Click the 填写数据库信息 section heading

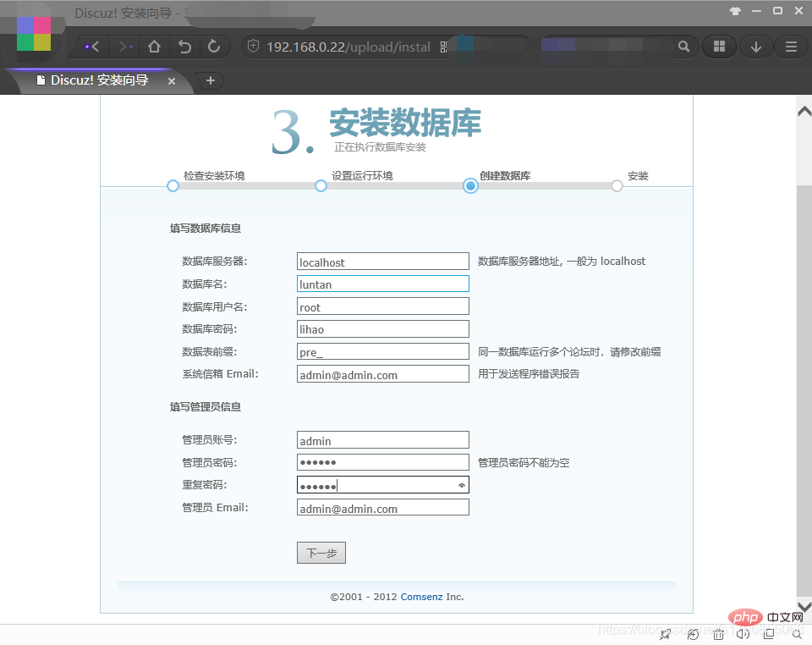205,229
